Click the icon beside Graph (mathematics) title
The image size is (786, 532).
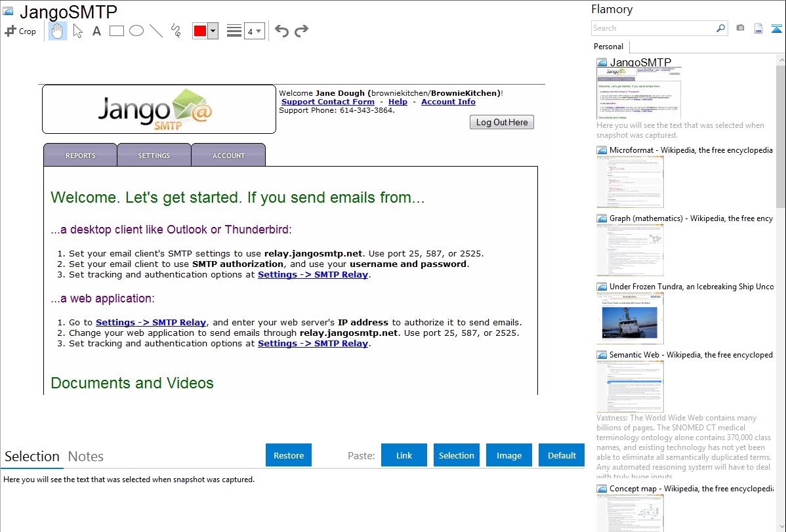click(602, 218)
